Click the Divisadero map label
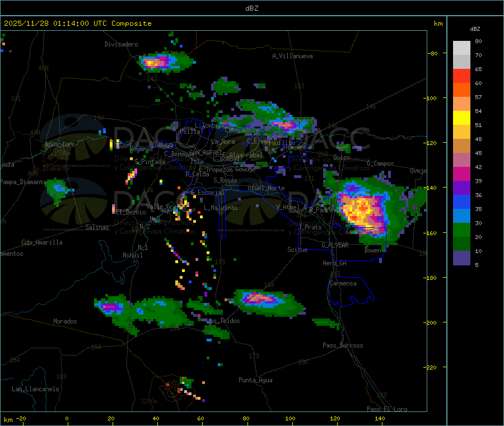This screenshot has height=426, width=504. click(x=121, y=44)
